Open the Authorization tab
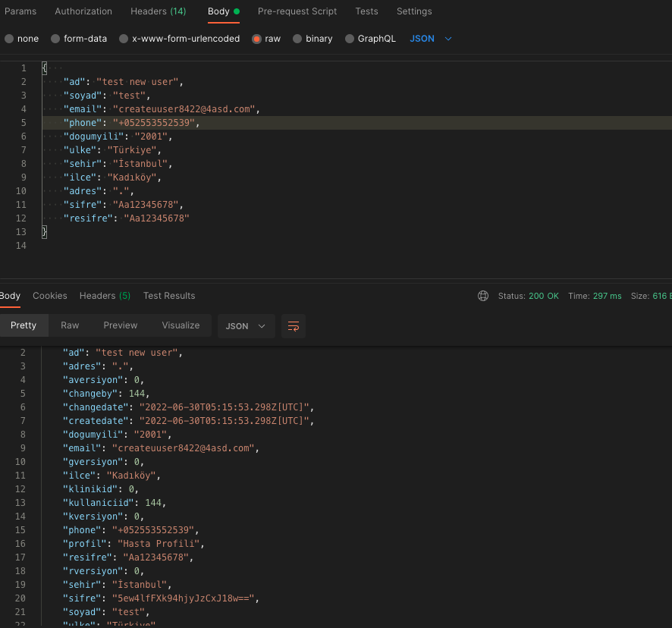Screen dimensions: 672x628 [x=83, y=11]
